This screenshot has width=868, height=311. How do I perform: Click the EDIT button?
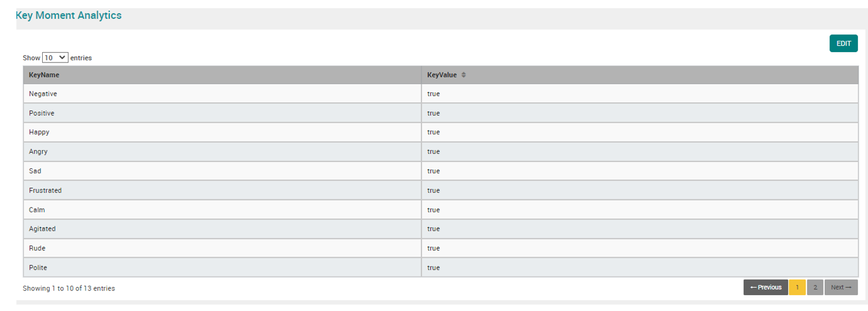coord(843,44)
